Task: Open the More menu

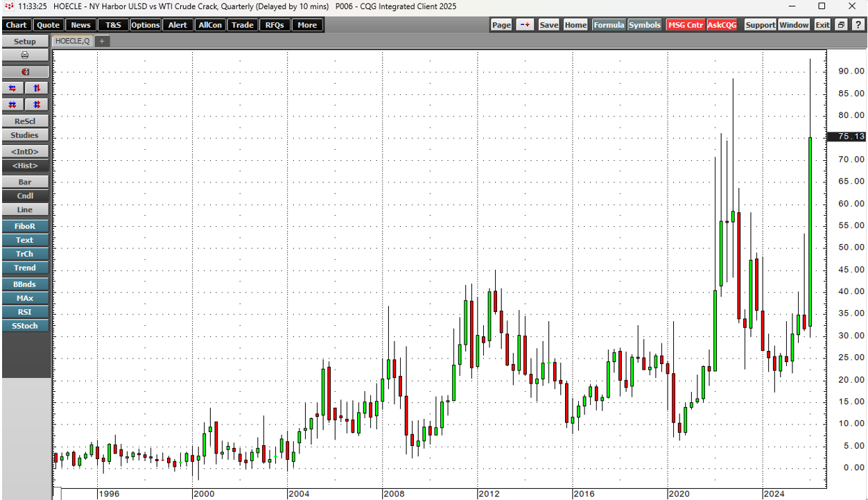Action: coord(307,25)
